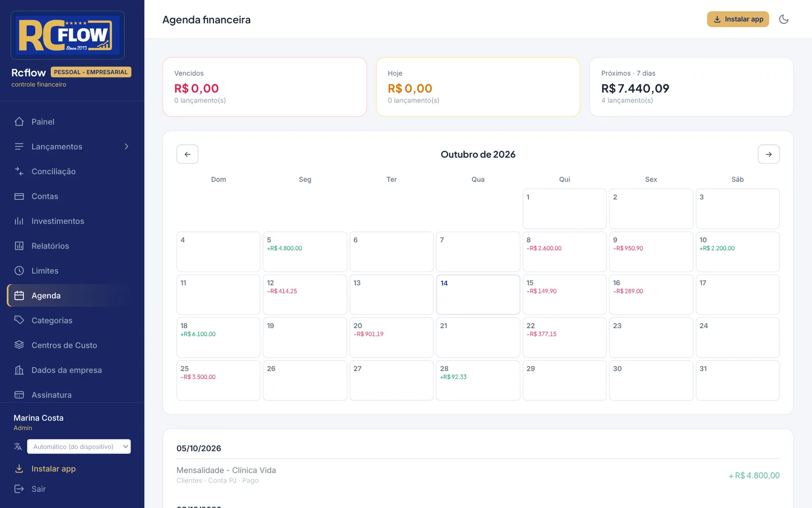This screenshot has height=508, width=812.
Task: Click the top-bar Instalar app button
Action: [x=738, y=19]
